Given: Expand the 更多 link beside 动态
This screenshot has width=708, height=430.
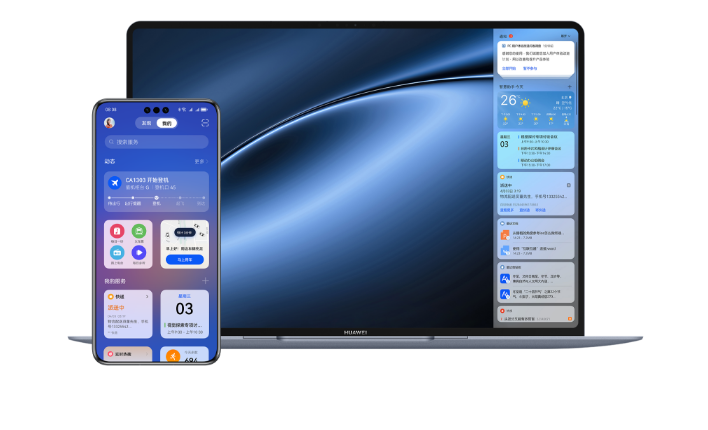Looking at the screenshot, I should (x=201, y=161).
